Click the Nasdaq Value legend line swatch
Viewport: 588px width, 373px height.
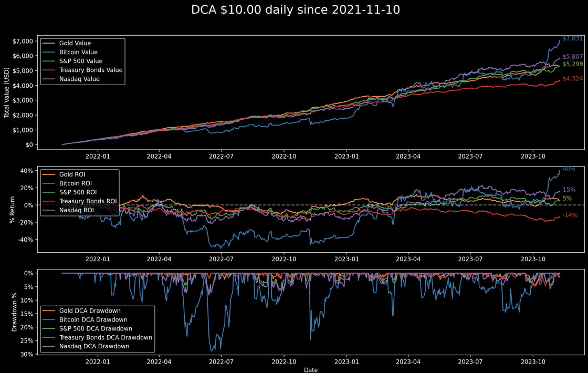point(49,79)
